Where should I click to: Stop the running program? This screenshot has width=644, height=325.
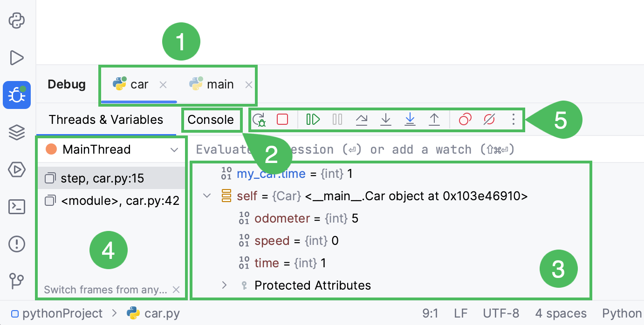pos(282,120)
